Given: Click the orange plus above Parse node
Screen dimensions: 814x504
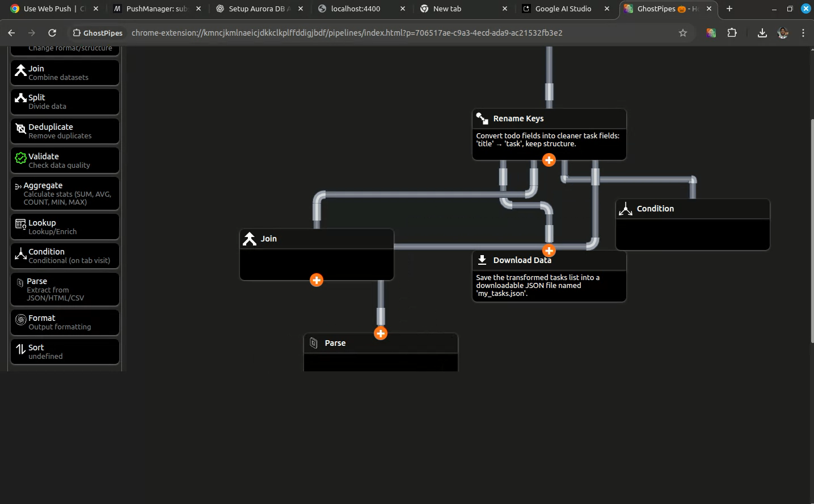Looking at the screenshot, I should click(x=381, y=333).
